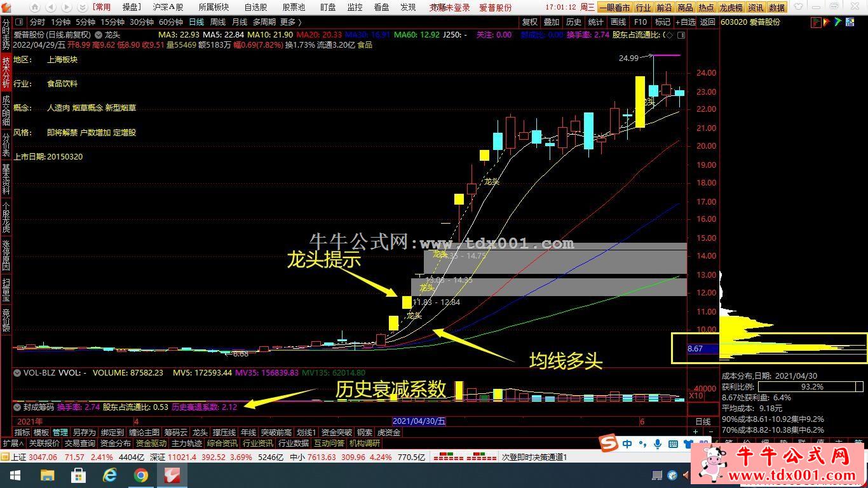
Task: Open 资金驱动 bottom tab
Action: (151, 444)
